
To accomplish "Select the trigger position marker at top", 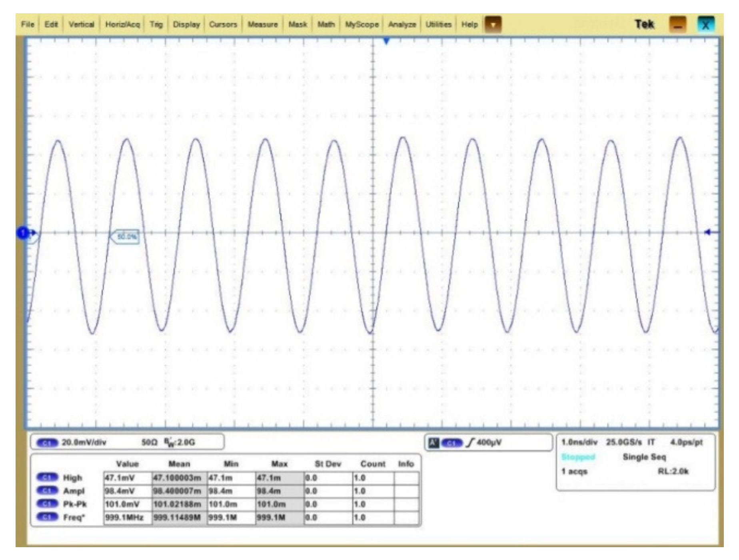I will (x=386, y=41).
